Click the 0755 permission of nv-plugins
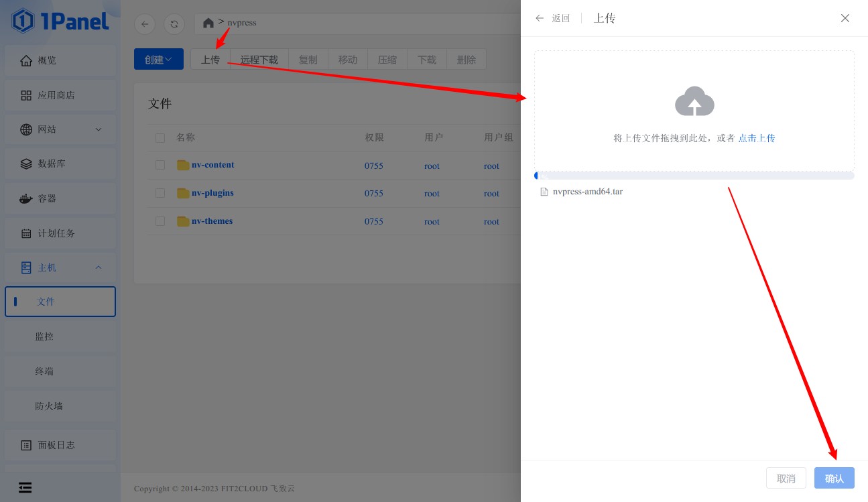 pyautogui.click(x=374, y=193)
